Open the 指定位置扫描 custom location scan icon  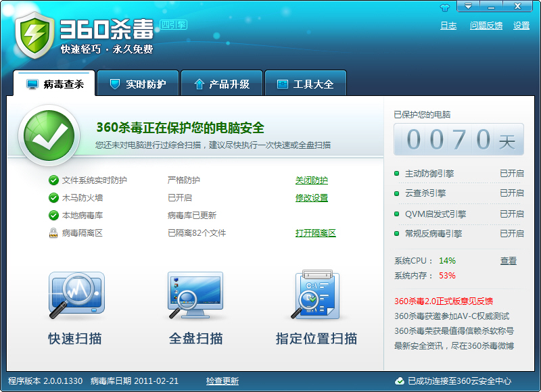tap(316, 296)
